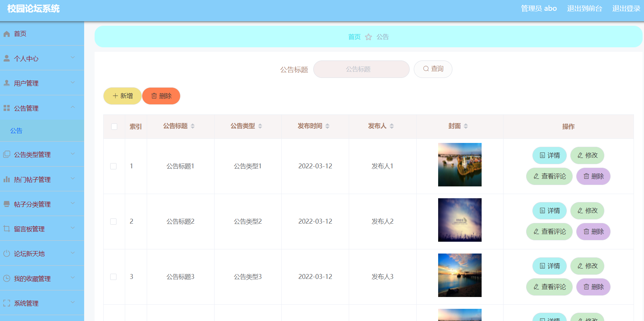Click the person icon beside 个人中心
The width and height of the screenshot is (644, 321).
click(x=7, y=58)
